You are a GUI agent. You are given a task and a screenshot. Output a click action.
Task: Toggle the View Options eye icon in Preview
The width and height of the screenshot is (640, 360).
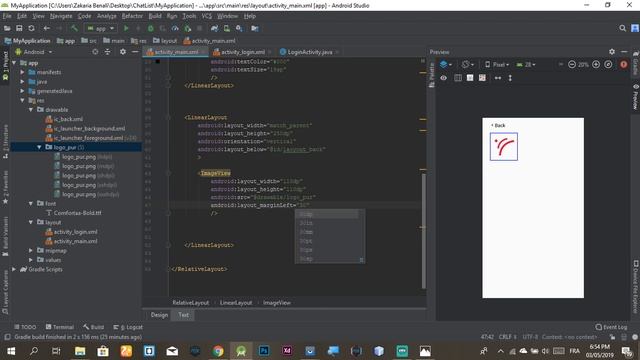coord(444,78)
